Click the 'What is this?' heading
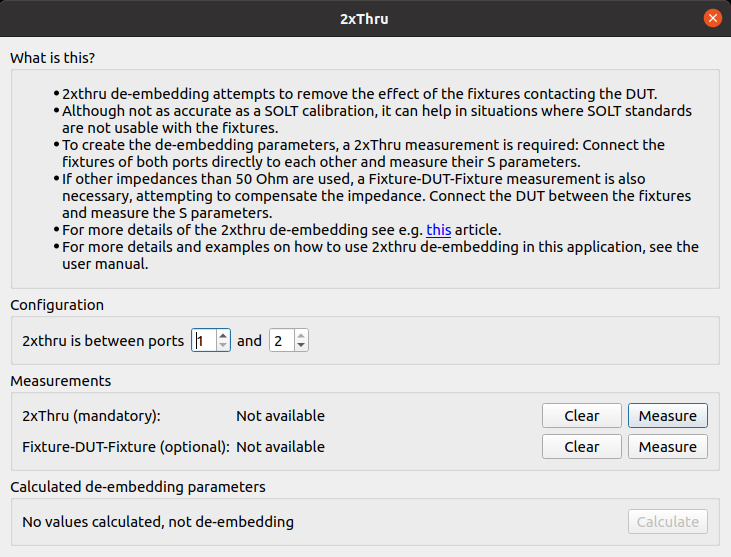 [x=53, y=58]
